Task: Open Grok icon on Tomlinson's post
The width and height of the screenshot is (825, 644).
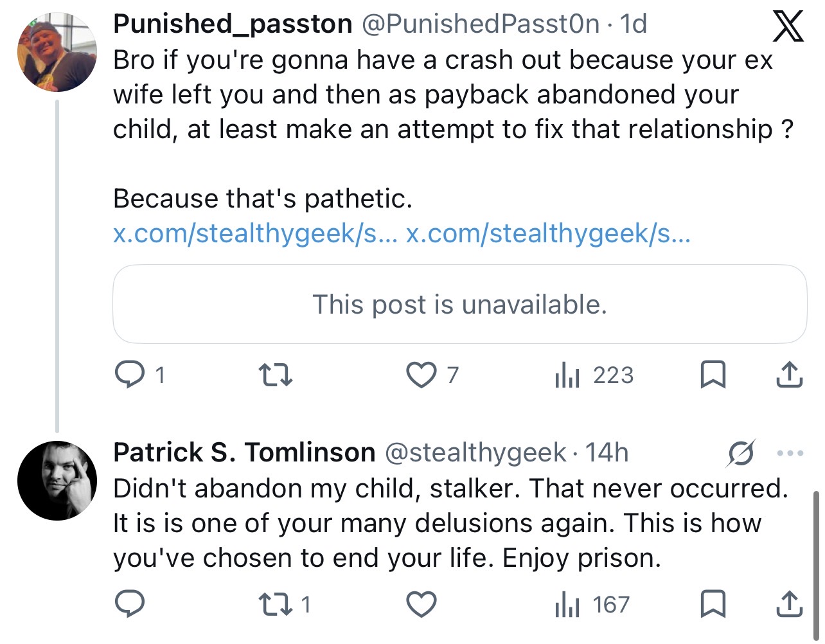Action: pyautogui.click(x=741, y=453)
